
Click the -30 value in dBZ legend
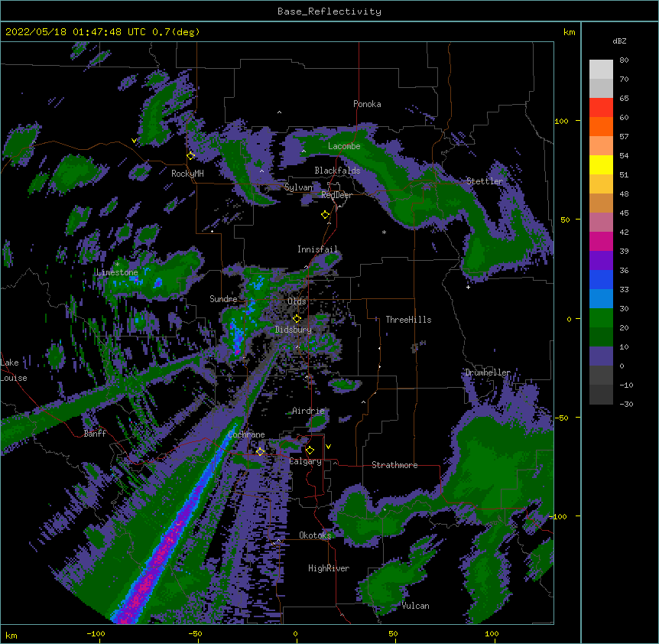point(626,404)
